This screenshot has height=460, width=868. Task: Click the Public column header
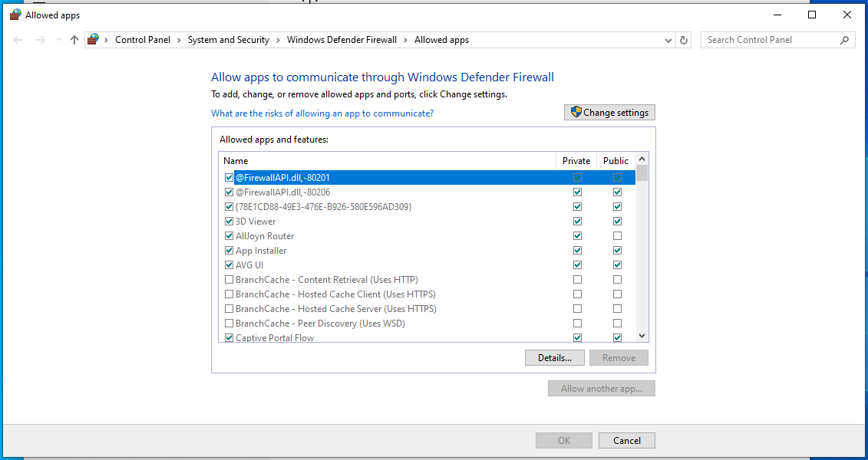616,161
